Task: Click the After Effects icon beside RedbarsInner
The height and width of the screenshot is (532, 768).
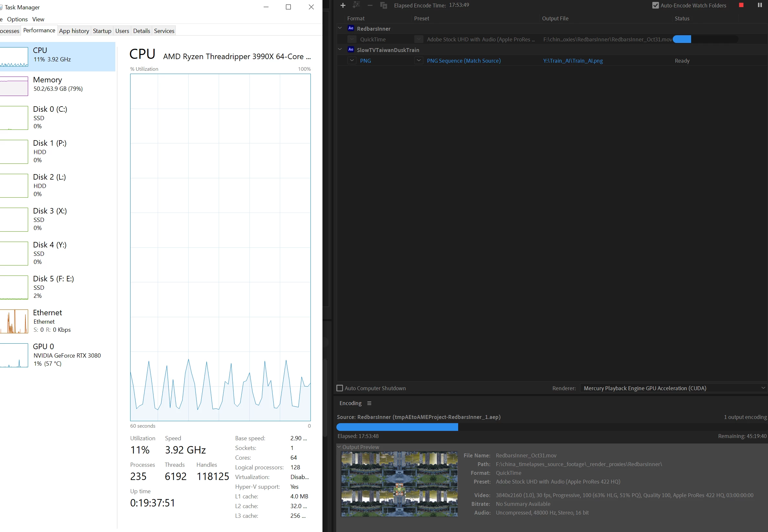Action: (x=351, y=28)
